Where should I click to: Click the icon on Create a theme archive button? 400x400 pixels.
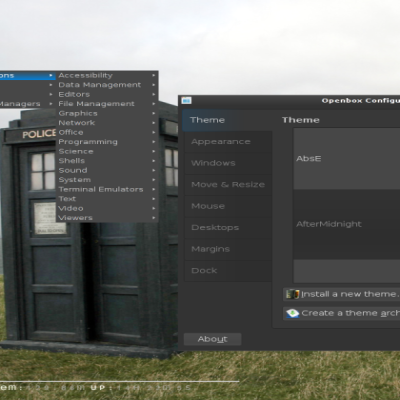coord(292,313)
